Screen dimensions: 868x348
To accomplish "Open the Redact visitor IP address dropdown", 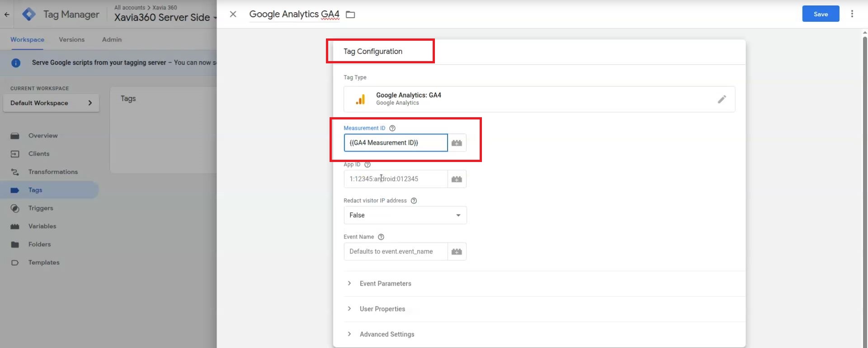I will click(405, 215).
